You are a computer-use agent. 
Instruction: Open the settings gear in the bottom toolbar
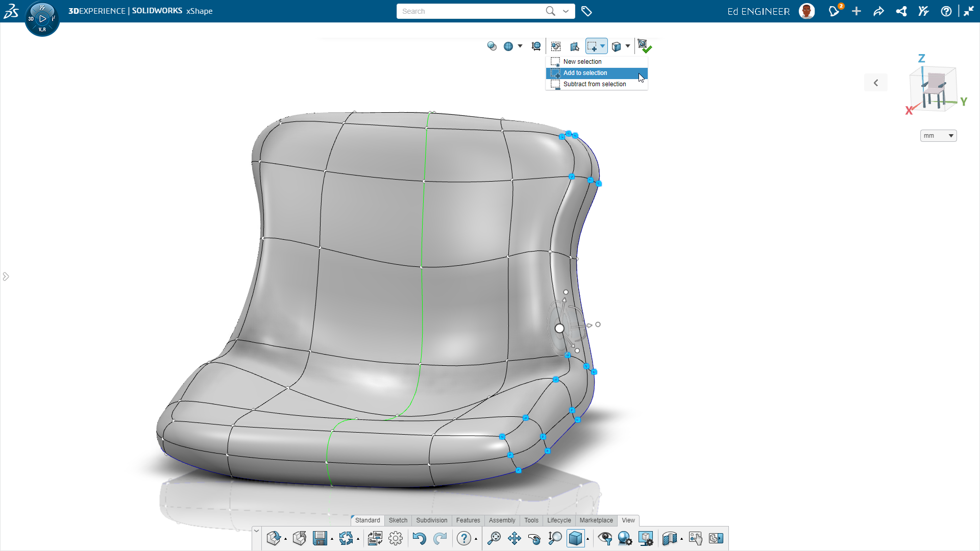[396, 538]
